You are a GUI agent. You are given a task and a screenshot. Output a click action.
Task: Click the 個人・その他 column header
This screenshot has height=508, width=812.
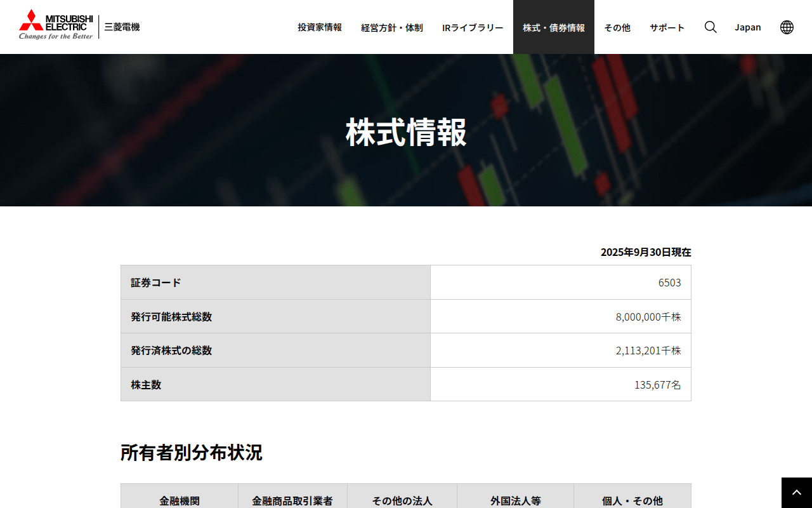[632, 500]
